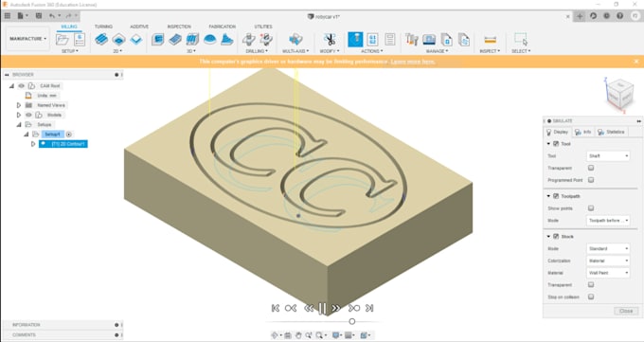The width and height of the screenshot is (644, 342).
Task: Click the Multi-Axis toolpath icon
Action: point(295,40)
